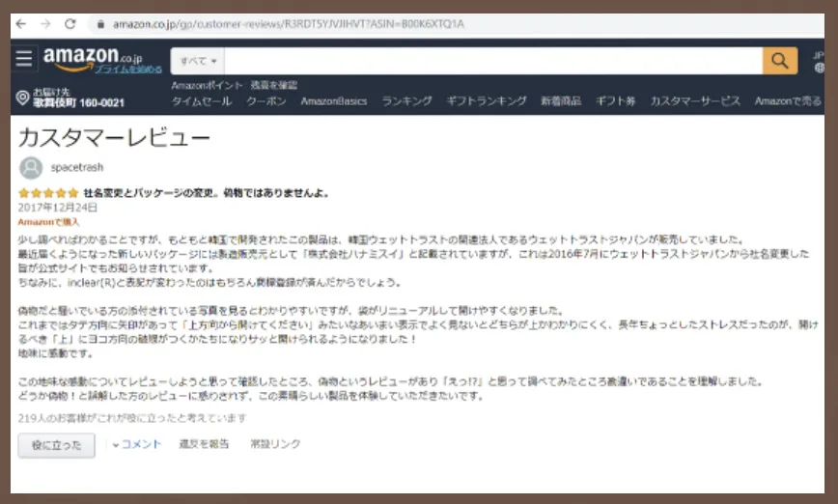Viewport: 838px width, 504px height.
Task: Click the Amazonで購入 verified purchase label
Action: pyautogui.click(x=48, y=222)
